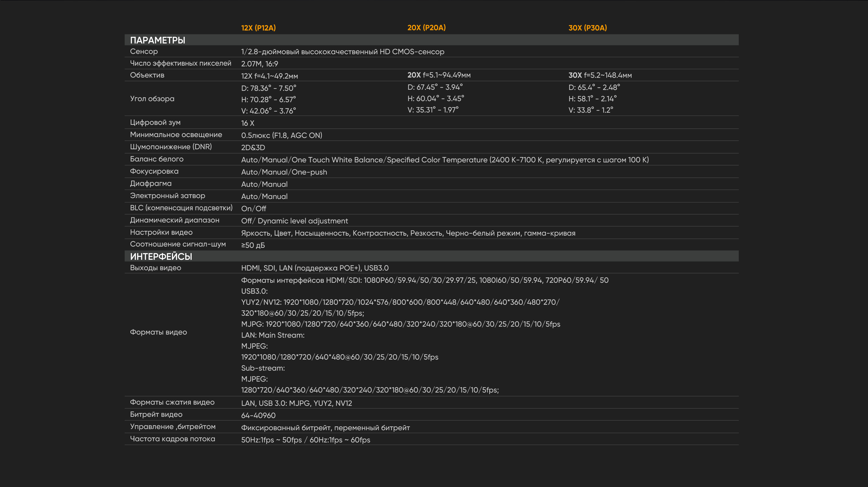Click the D: 65.4° - 2.48° value
The height and width of the screenshot is (487, 868).
[594, 87]
